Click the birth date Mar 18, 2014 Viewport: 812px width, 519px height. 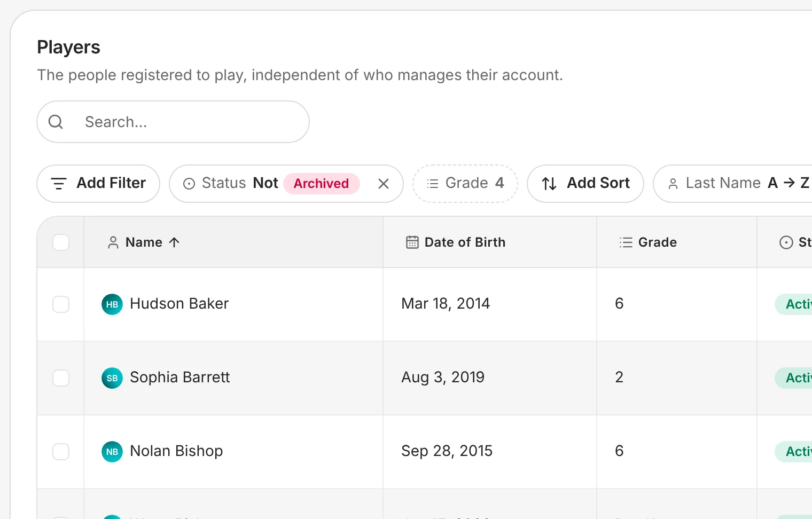446,304
